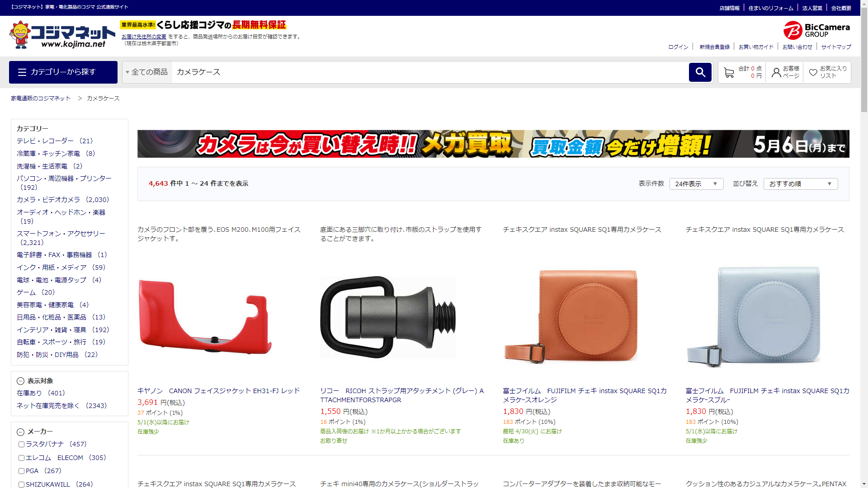Open favorites list heart icon

[x=813, y=72]
